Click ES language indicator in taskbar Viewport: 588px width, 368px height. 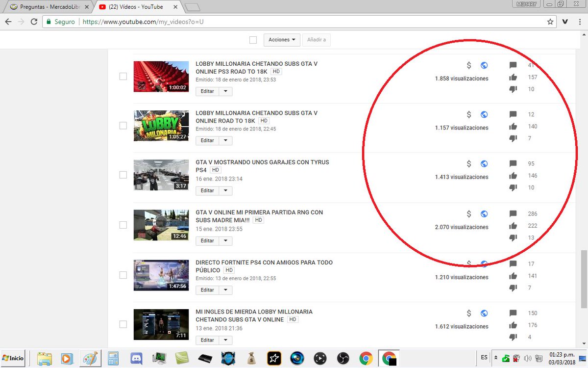click(x=484, y=357)
